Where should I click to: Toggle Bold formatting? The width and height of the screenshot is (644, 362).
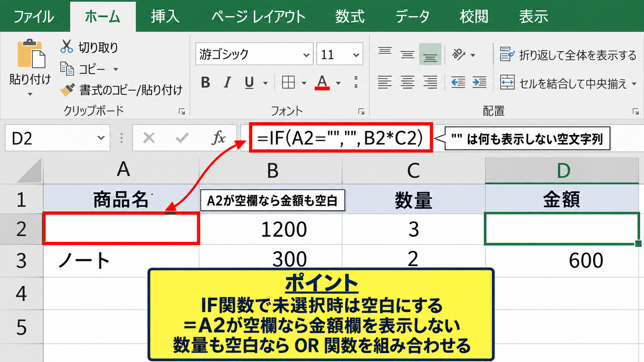pos(206,82)
